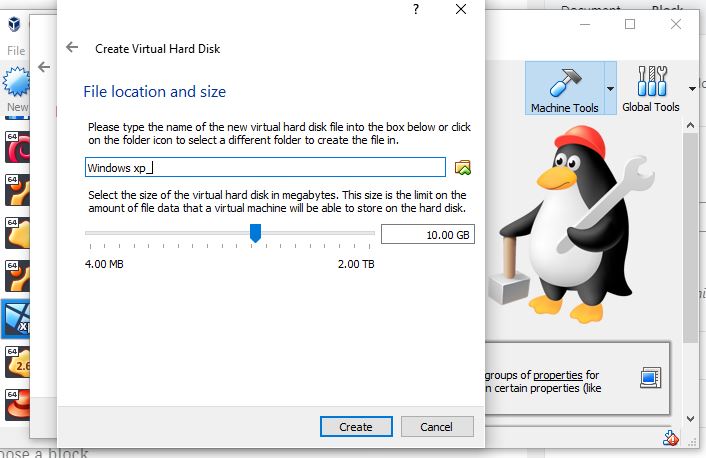Image resolution: width=706 pixels, height=458 pixels.
Task: Click the red download arrow icon at bottom right
Action: 670,438
